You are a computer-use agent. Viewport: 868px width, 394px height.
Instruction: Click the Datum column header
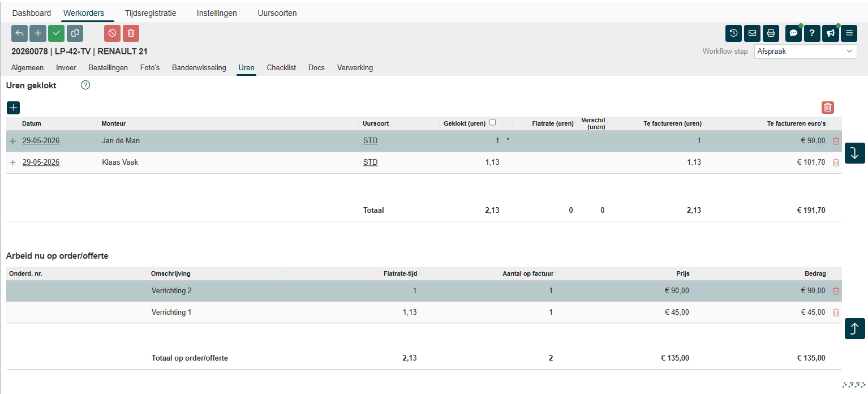point(32,123)
